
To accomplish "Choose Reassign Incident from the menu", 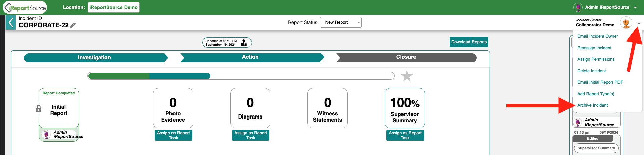I will [594, 48].
